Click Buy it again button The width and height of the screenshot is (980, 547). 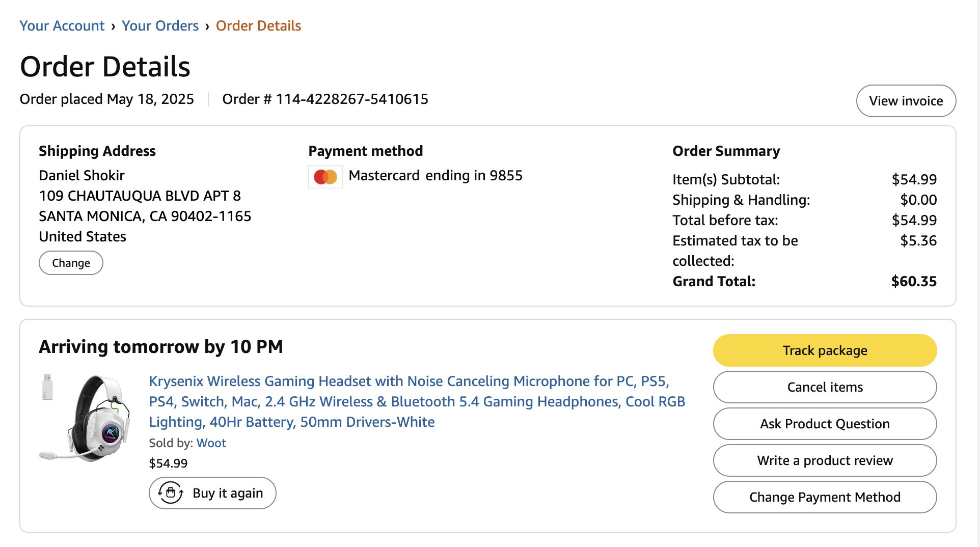(212, 493)
